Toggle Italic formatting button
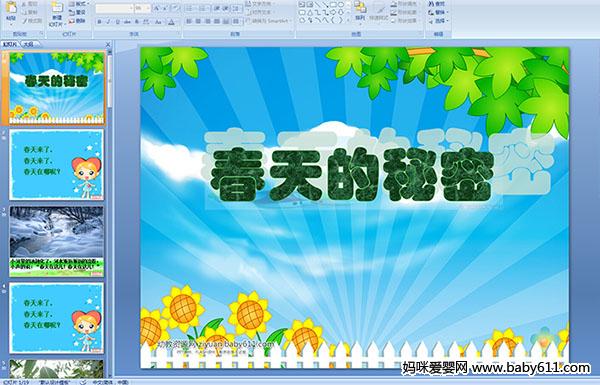This screenshot has height=385, width=600. tap(108, 22)
